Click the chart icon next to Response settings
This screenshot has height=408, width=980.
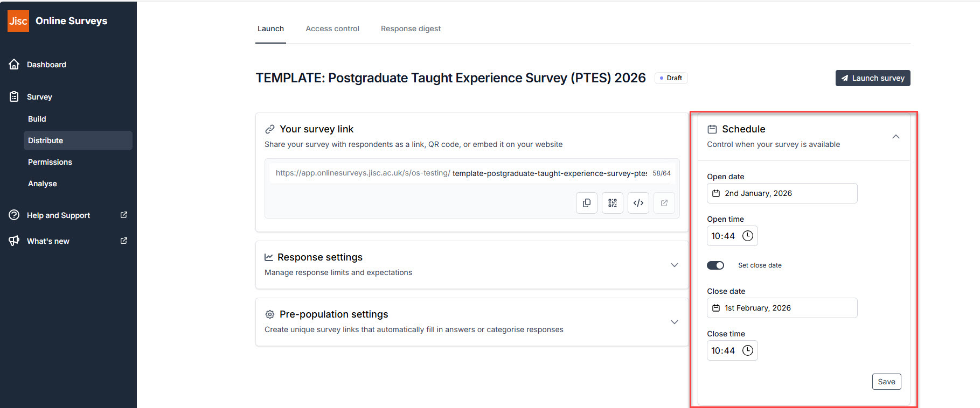pyautogui.click(x=269, y=257)
